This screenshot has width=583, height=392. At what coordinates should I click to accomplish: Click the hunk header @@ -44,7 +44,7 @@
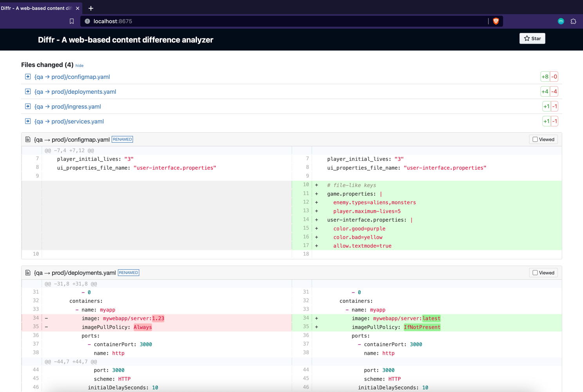(71, 362)
